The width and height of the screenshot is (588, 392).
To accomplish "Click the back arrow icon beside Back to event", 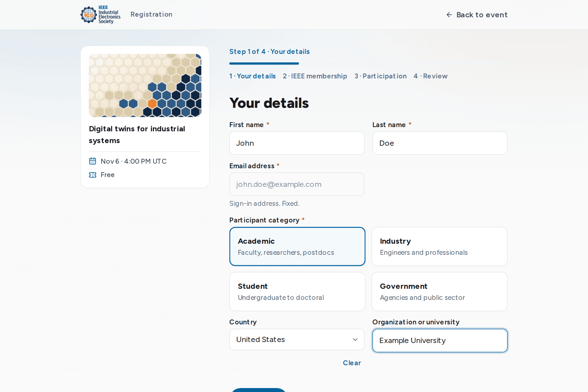I will coord(449,15).
